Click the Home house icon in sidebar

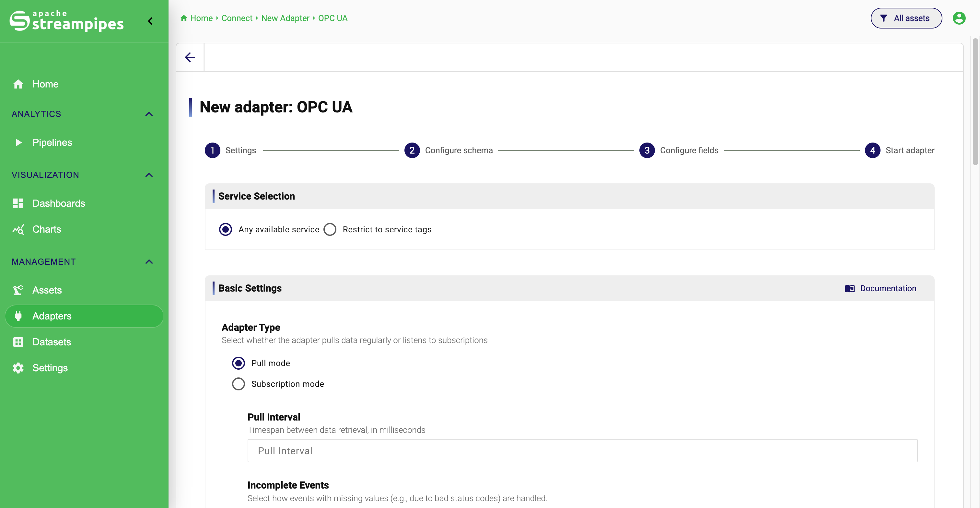(18, 84)
